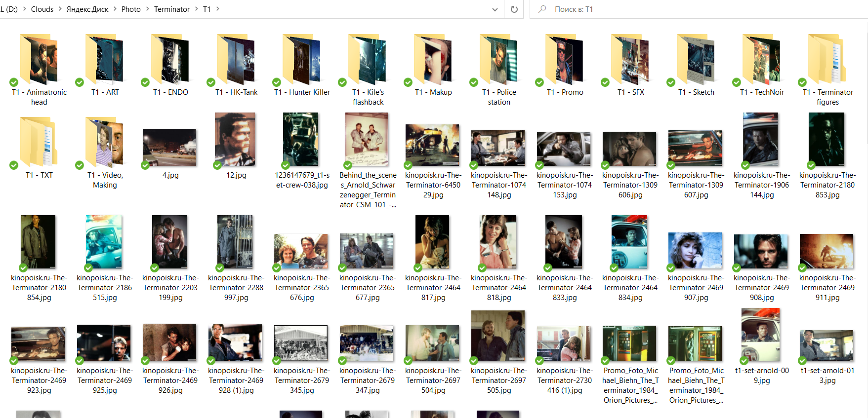
Task: Click file name kinopoisk.ru-The-Terminator-2180854.jpg
Action: tap(39, 288)
